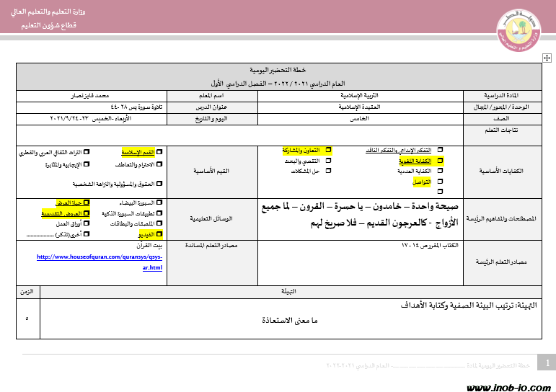Check the التعاون والمشاركة checkbox
Image resolution: width=556 pixels, height=392 pixels.
329,150
